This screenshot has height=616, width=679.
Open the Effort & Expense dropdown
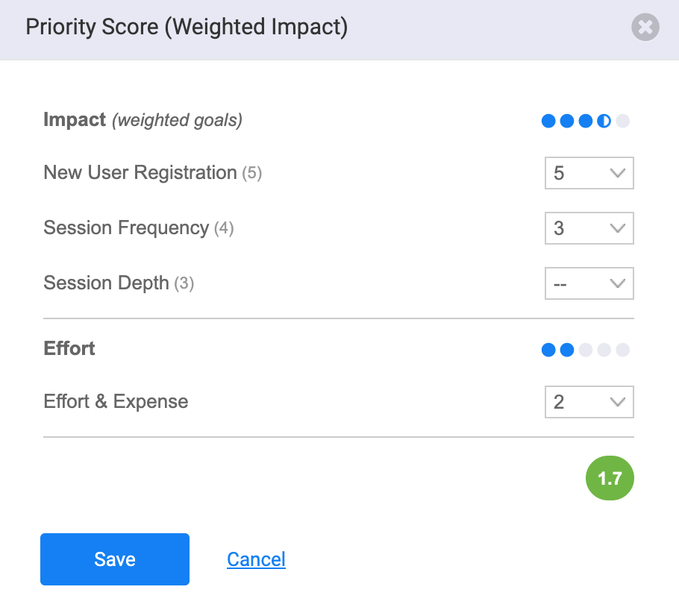click(x=589, y=402)
